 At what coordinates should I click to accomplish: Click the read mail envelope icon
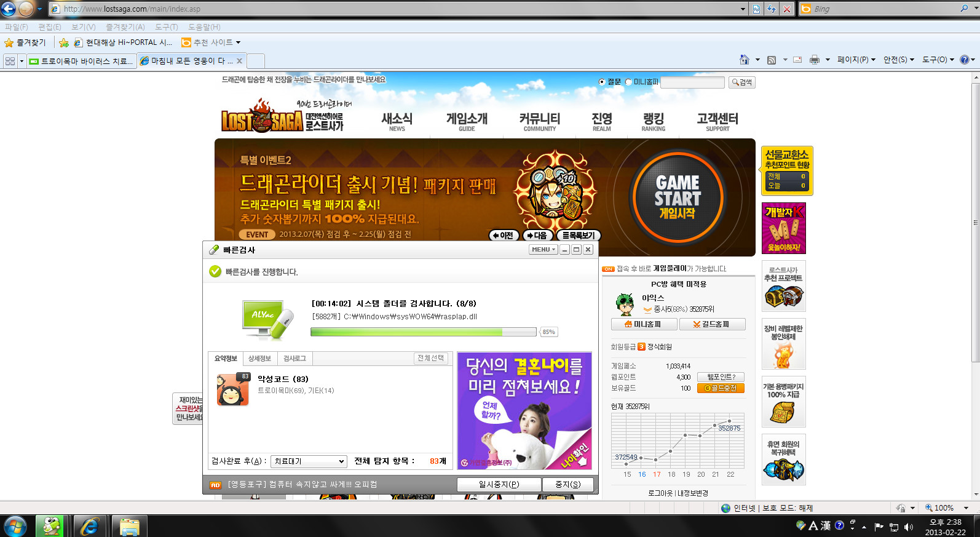click(797, 60)
